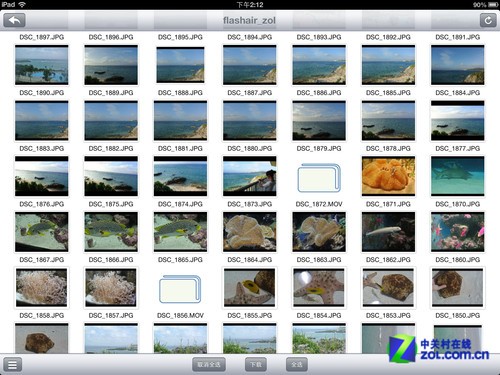Screen dimensions: 500x375
Task: Open the DSC_1896.JPG thumbnail
Action: [111, 65]
